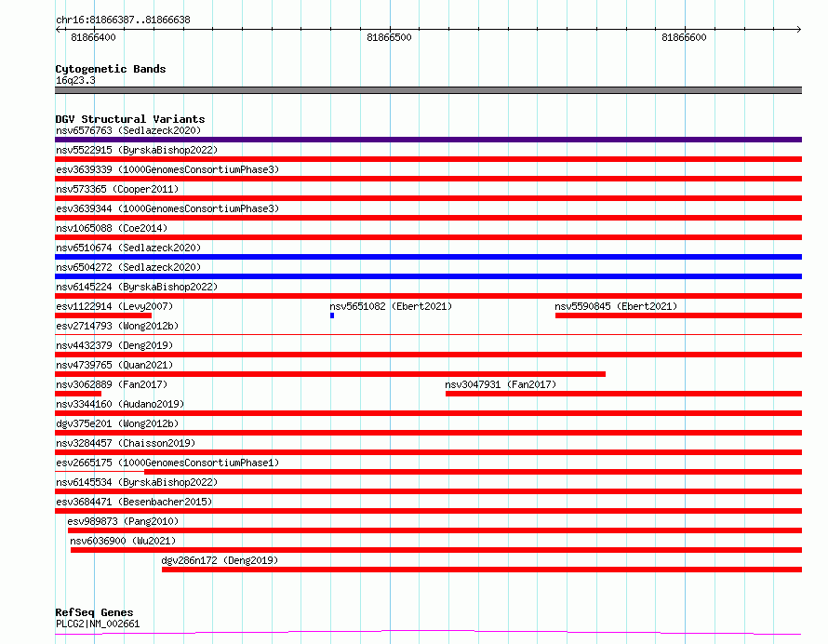Click the short red bar under nsv3062889
Image resolution: width=828 pixels, height=644 pixels.
(x=78, y=394)
